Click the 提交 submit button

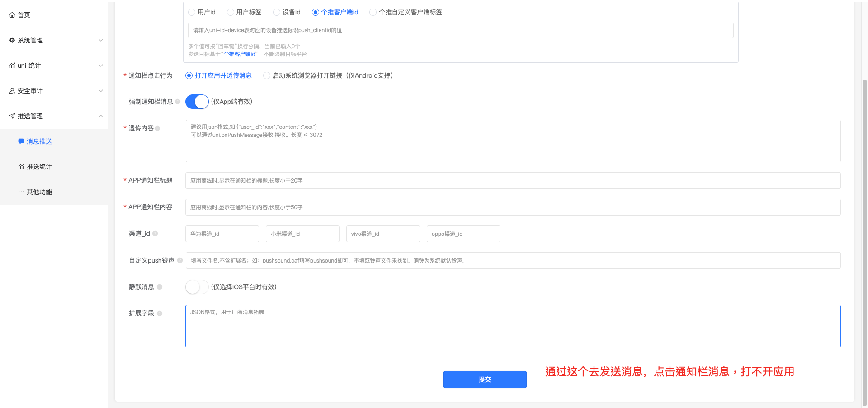tap(485, 380)
